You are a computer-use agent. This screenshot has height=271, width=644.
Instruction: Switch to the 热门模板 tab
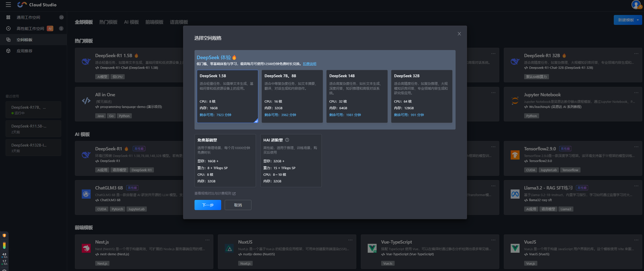pyautogui.click(x=108, y=22)
